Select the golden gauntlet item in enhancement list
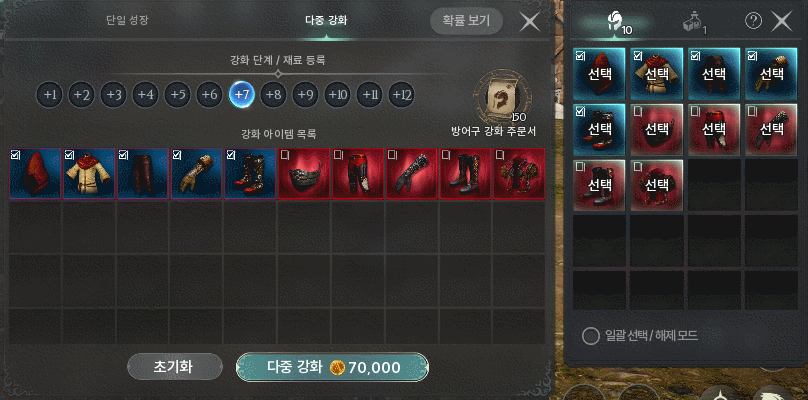 pyautogui.click(x=196, y=174)
